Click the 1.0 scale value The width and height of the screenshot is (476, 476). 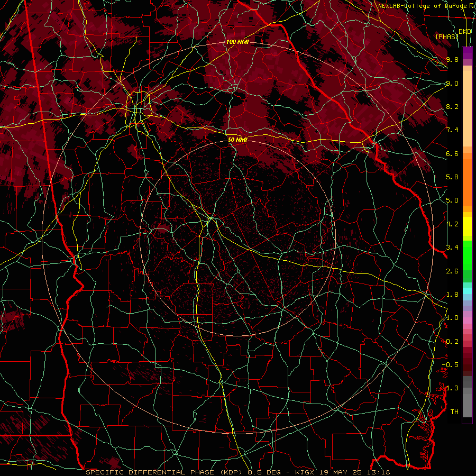coord(452,318)
